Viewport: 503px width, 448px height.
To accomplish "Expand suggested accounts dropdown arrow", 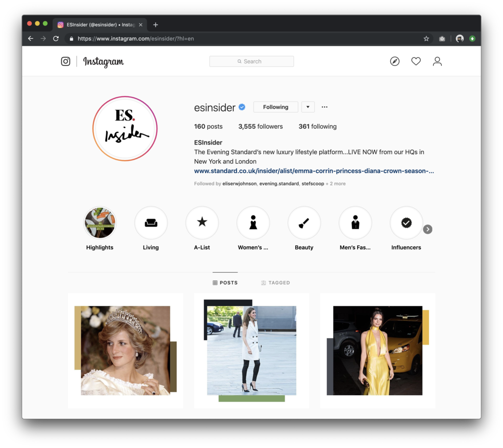I will [308, 107].
